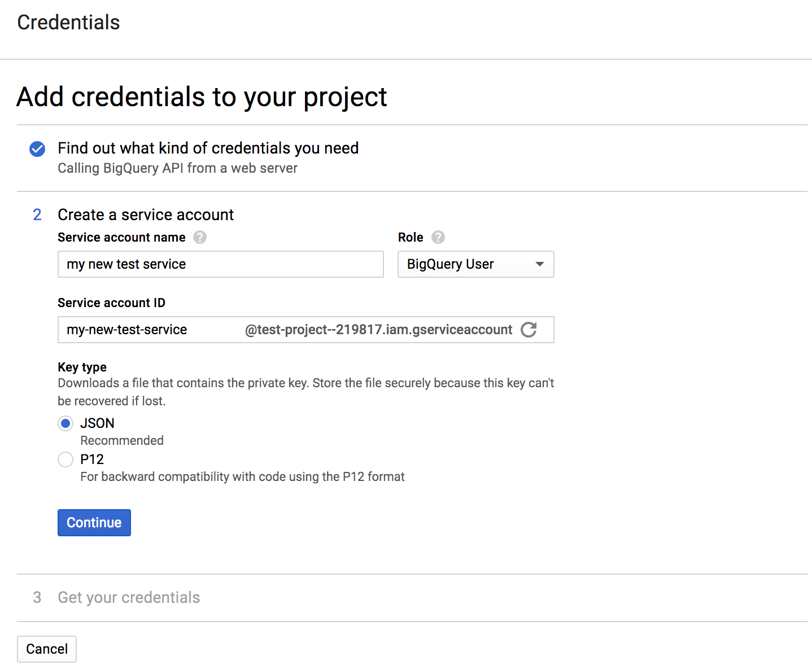Image resolution: width=812 pixels, height=665 pixels.
Task: Click the Continue button
Action: tap(94, 522)
